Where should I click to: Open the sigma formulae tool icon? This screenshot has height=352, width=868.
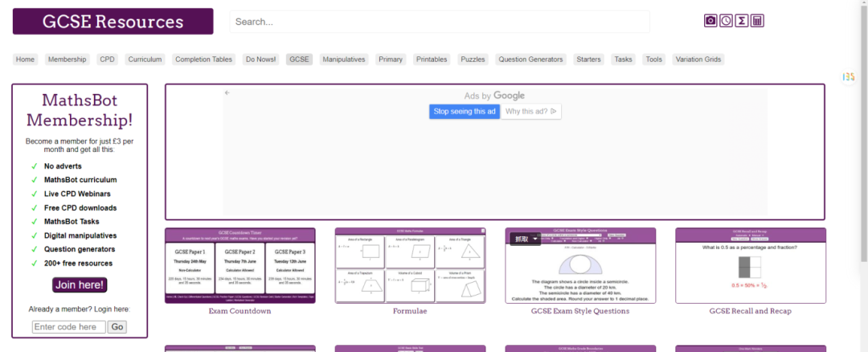pyautogui.click(x=742, y=21)
